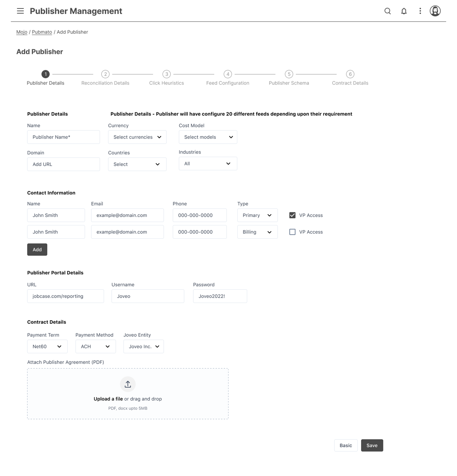Enable VP Access for Billing contact
The image size is (457, 476).
tap(292, 232)
